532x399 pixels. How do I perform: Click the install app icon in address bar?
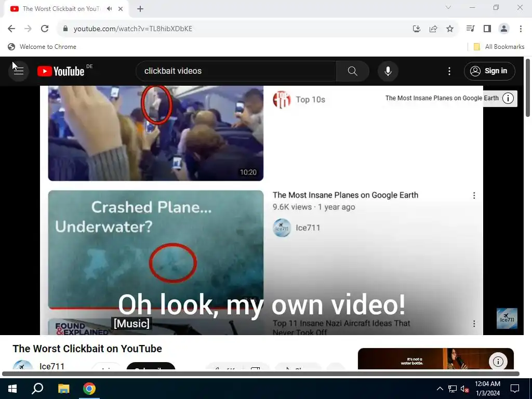click(x=417, y=29)
